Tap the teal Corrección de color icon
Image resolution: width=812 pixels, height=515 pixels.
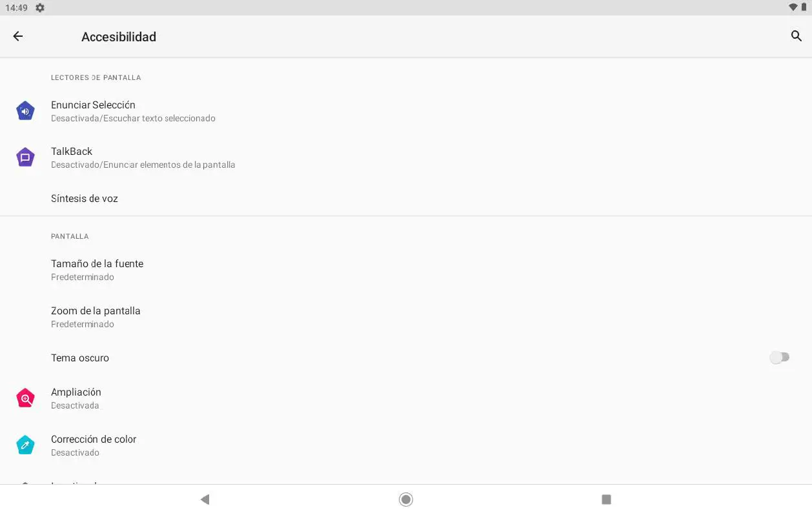25,445
